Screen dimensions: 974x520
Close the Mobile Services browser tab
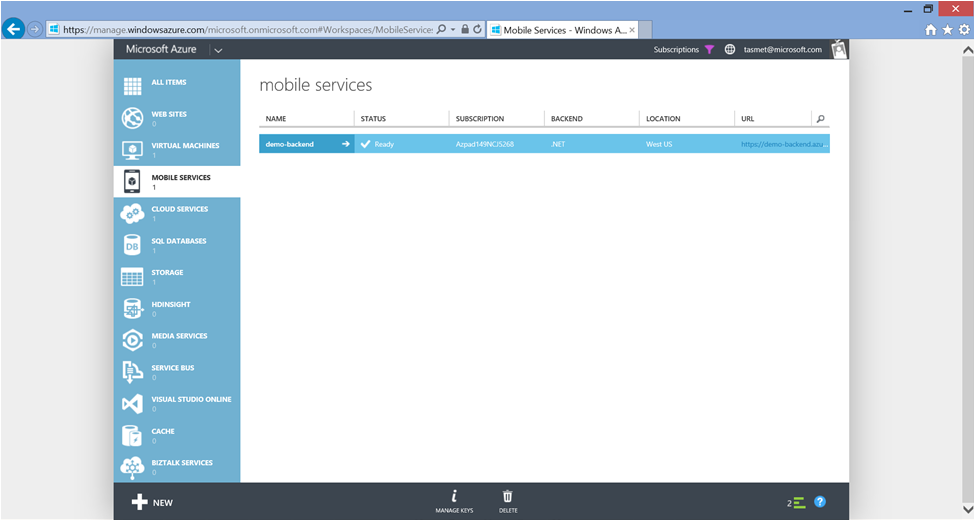point(632,30)
